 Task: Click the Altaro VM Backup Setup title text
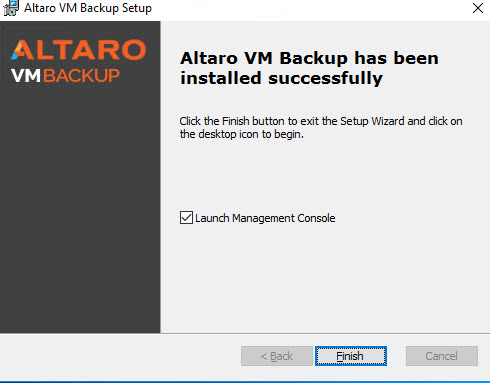click(x=88, y=8)
